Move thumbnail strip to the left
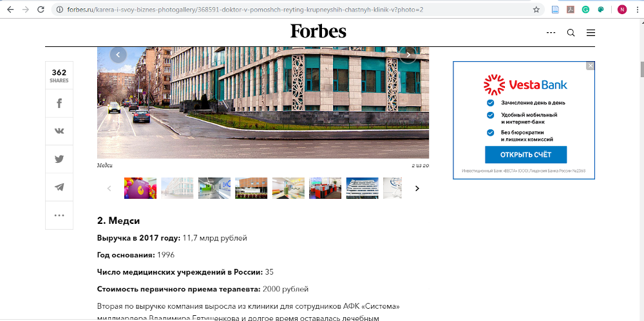 click(x=109, y=188)
